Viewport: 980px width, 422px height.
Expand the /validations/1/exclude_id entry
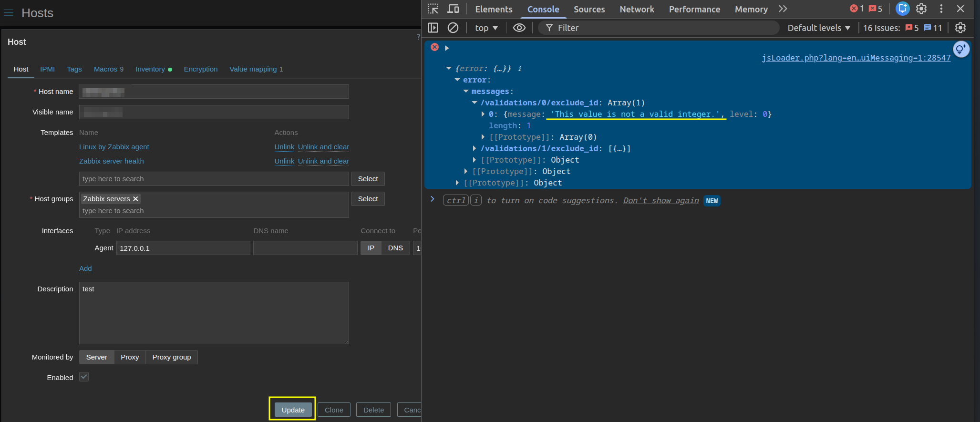[475, 149]
